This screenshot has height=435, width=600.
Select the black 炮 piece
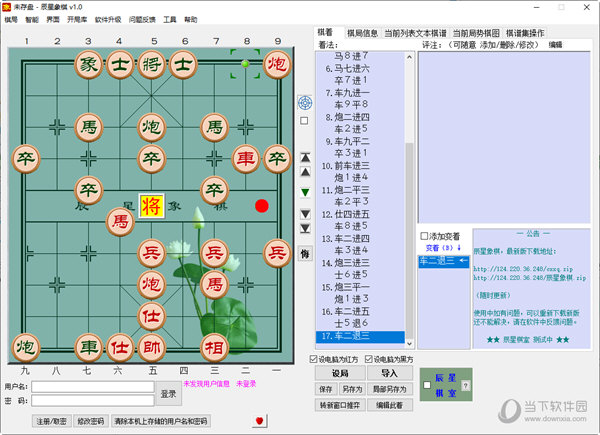[x=152, y=127]
